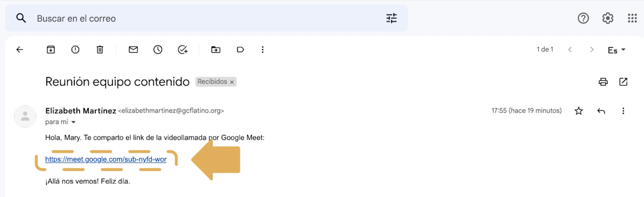Snooze this email
The width and height of the screenshot is (644, 197).
click(158, 49)
